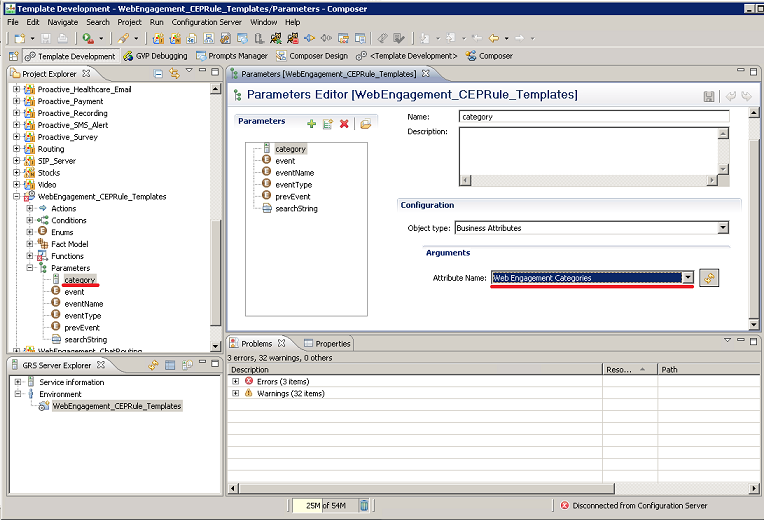Switch to the Properties tab

(x=332, y=343)
